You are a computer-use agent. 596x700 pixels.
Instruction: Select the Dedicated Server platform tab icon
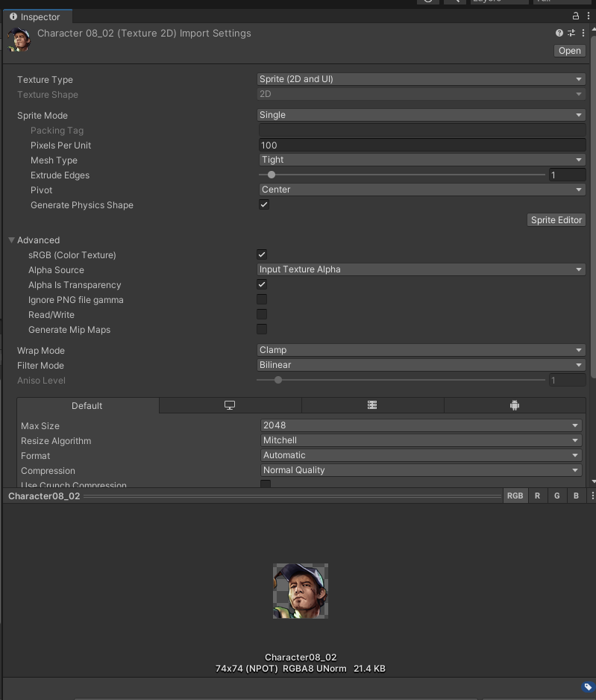point(372,405)
